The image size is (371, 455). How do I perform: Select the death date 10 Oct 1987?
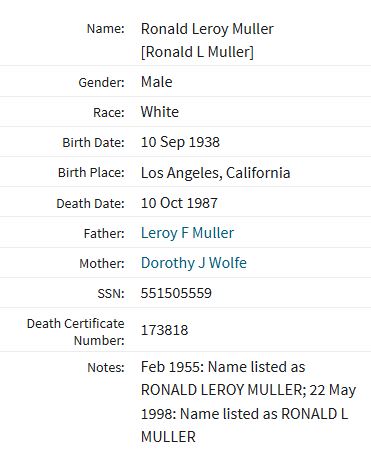(179, 203)
